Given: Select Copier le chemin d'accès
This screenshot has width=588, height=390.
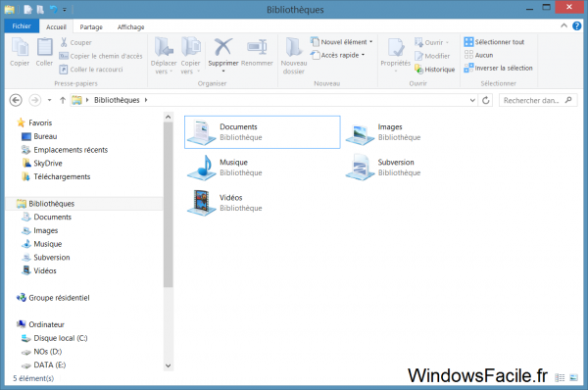Looking at the screenshot, I should tap(101, 56).
